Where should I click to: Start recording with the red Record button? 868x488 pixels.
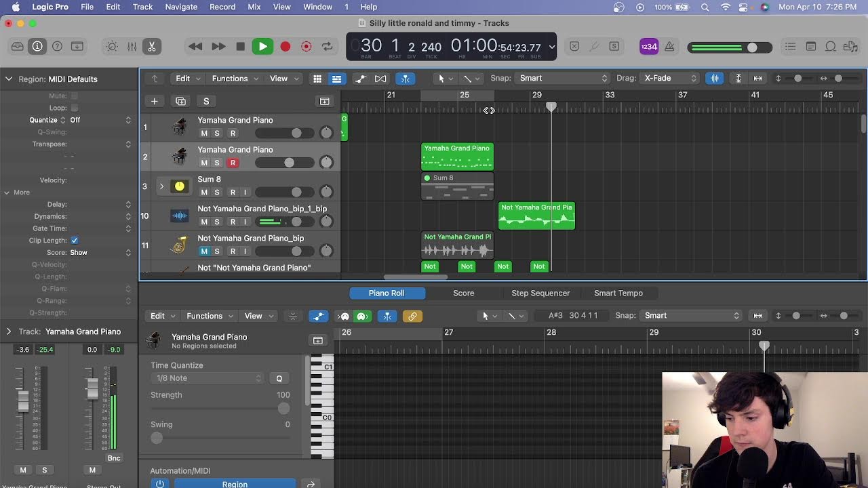285,47
